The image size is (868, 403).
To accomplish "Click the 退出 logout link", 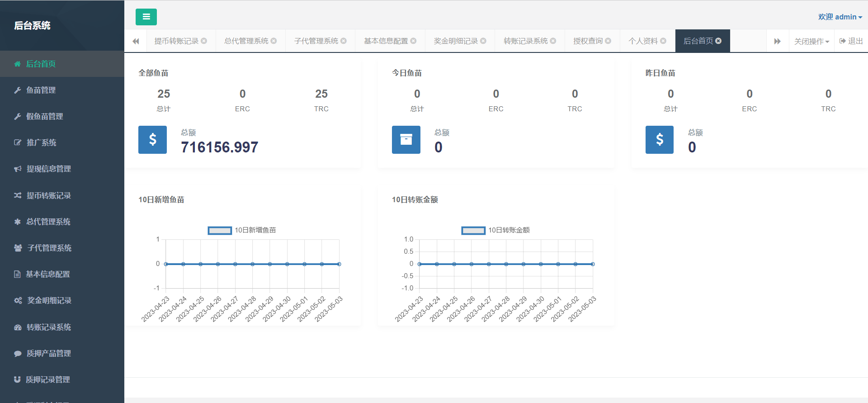I will (x=851, y=41).
